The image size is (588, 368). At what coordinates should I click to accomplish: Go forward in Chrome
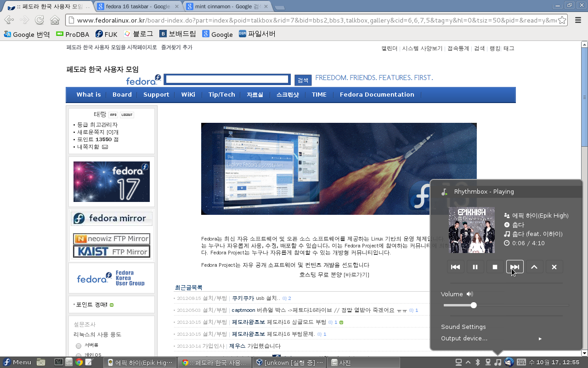coord(24,20)
